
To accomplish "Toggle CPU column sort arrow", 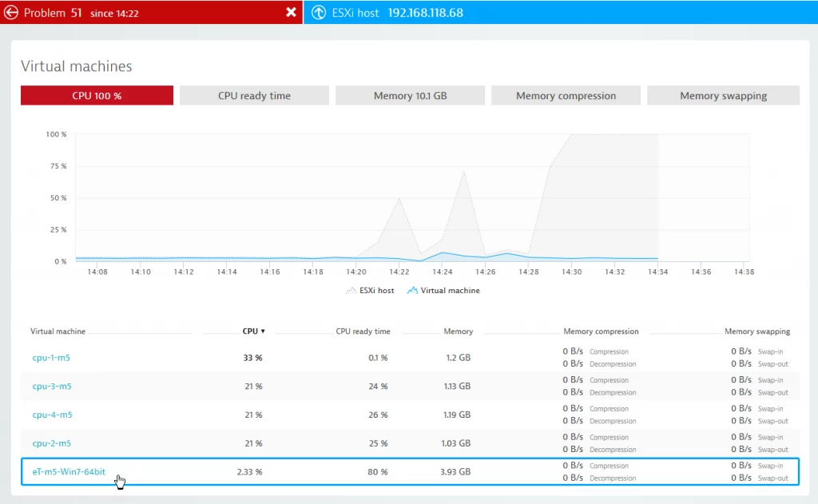I will pos(263,331).
